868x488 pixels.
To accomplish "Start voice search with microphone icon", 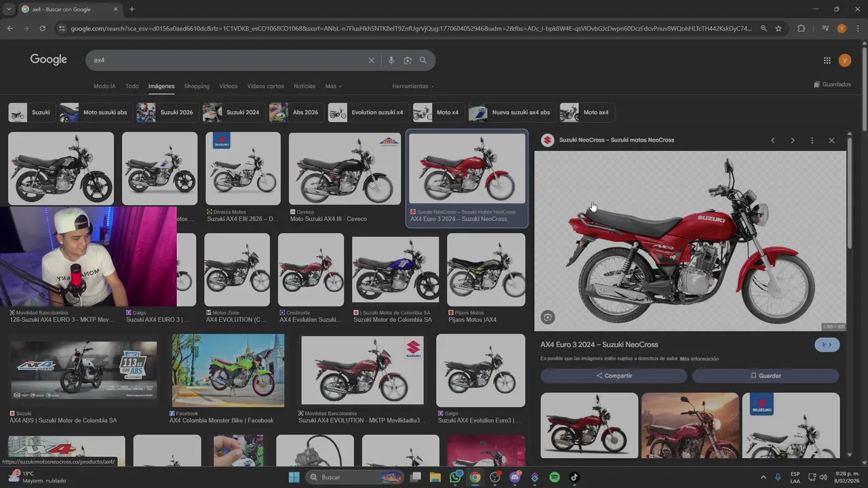I will (391, 60).
